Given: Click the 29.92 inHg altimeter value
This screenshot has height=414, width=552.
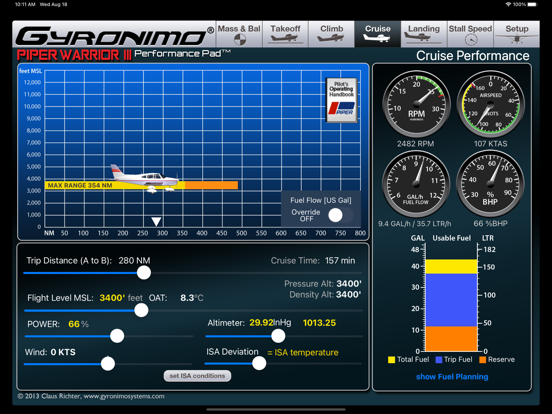Looking at the screenshot, I should [x=270, y=323].
